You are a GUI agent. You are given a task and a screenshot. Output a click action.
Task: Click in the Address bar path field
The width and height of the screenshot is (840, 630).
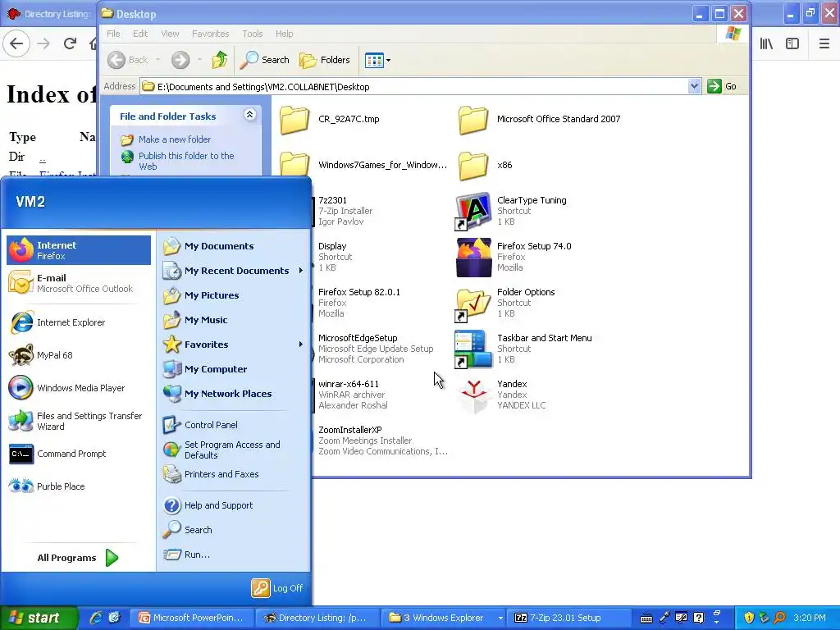pyautogui.click(x=413, y=86)
